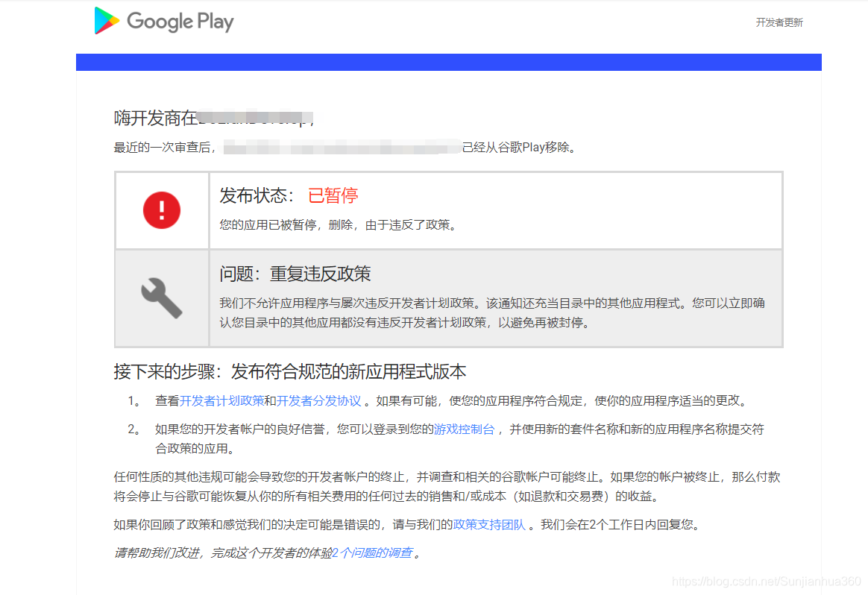Screen dimensions: 868x595
Task: Click the 已暂停 status text
Action: [333, 195]
